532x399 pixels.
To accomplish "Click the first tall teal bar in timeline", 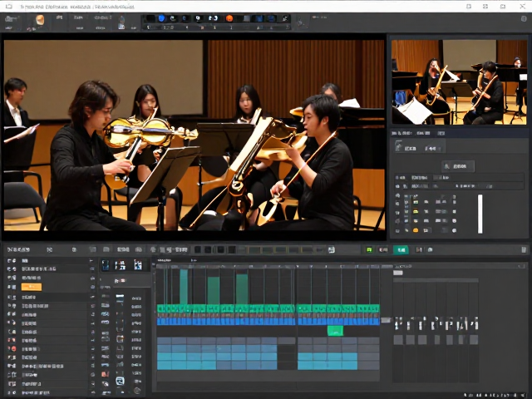I will click(184, 287).
